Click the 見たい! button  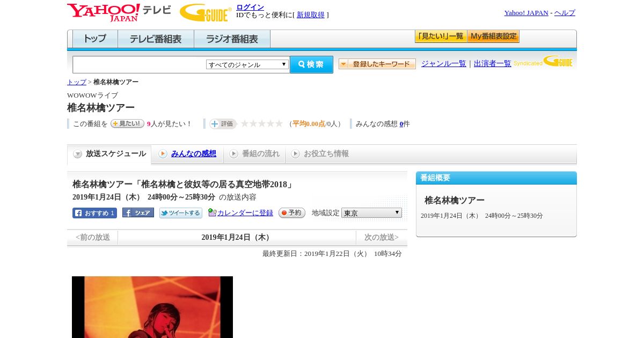coord(127,123)
